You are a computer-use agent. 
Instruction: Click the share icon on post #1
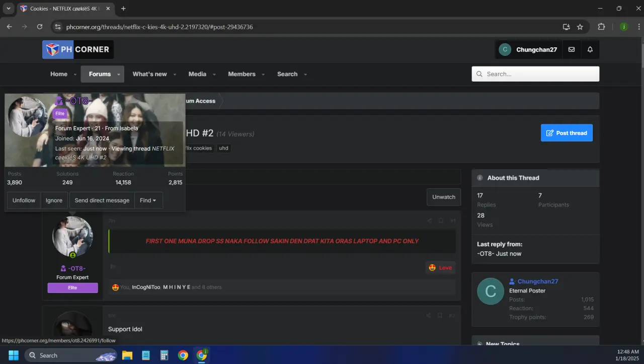[429, 221]
